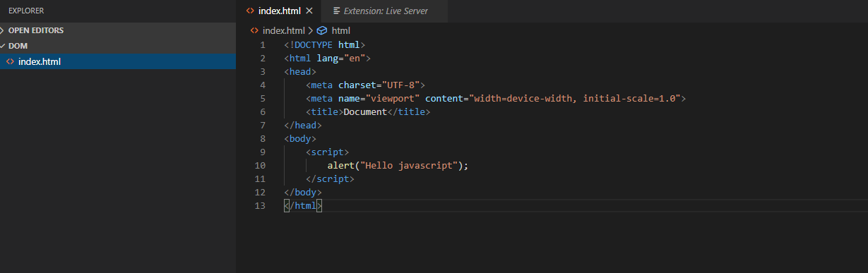The height and width of the screenshot is (273, 868).
Task: Click the closing /script tag
Action: [331, 178]
